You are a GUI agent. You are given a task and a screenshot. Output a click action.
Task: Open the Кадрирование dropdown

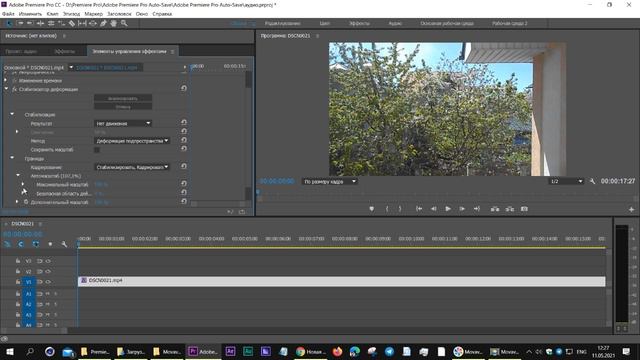tap(132, 167)
